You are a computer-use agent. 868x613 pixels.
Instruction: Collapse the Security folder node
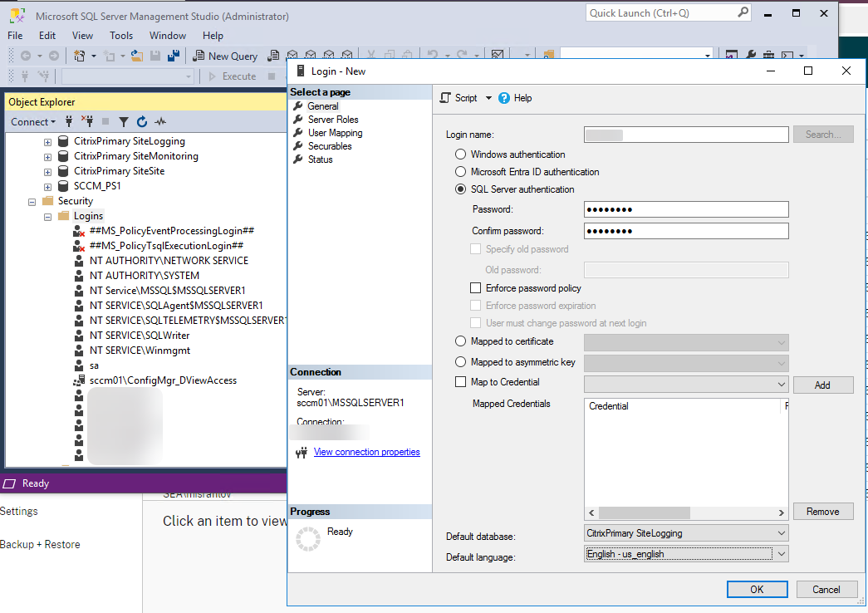32,202
